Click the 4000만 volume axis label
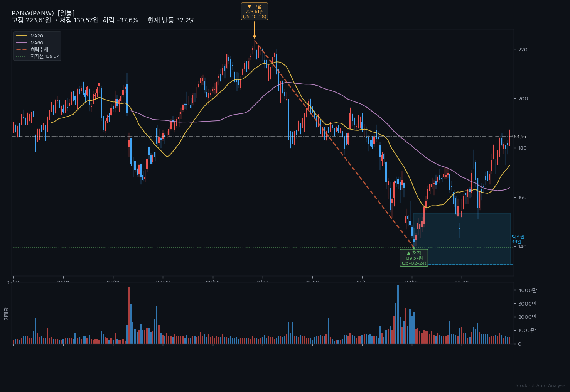Viewport: 570px width, 392px height. (x=528, y=290)
